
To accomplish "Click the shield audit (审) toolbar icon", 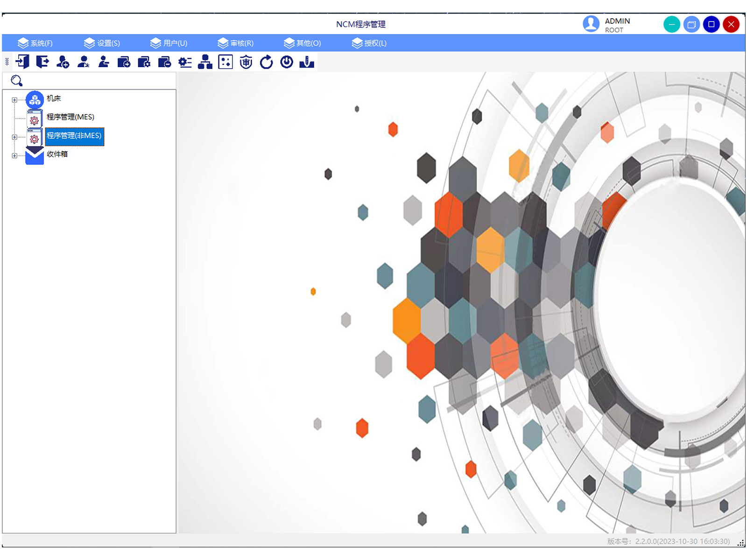I will coord(246,62).
